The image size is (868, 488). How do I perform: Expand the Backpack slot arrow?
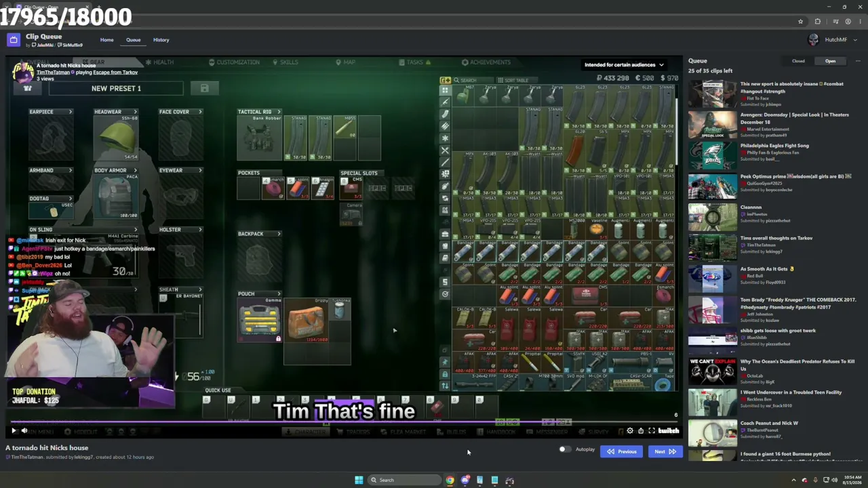pyautogui.click(x=278, y=234)
